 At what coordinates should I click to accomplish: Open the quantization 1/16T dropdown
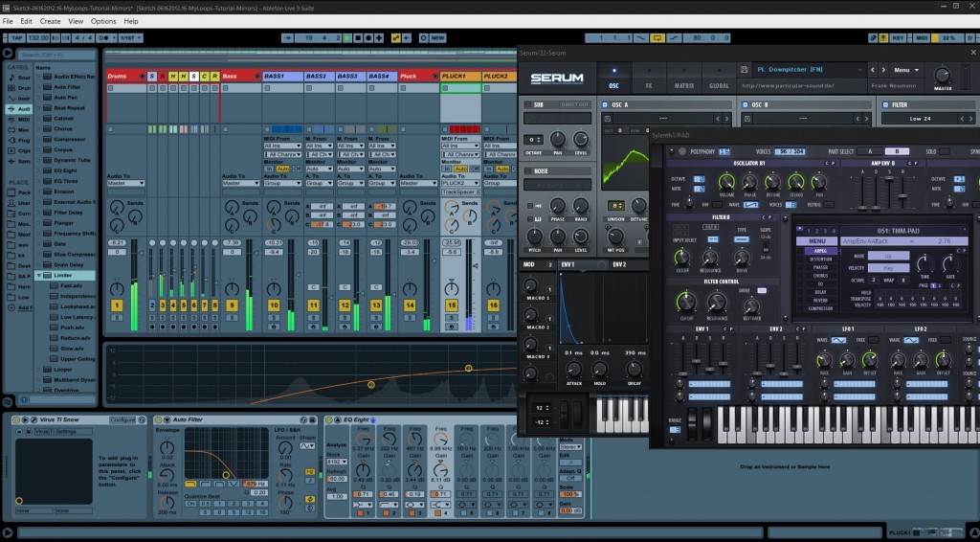pyautogui.click(x=130, y=38)
